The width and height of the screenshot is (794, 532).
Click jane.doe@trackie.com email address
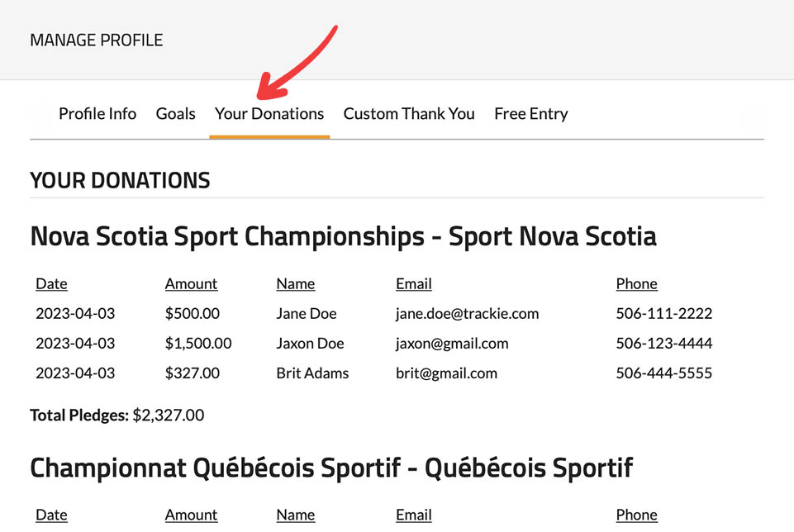(x=467, y=314)
